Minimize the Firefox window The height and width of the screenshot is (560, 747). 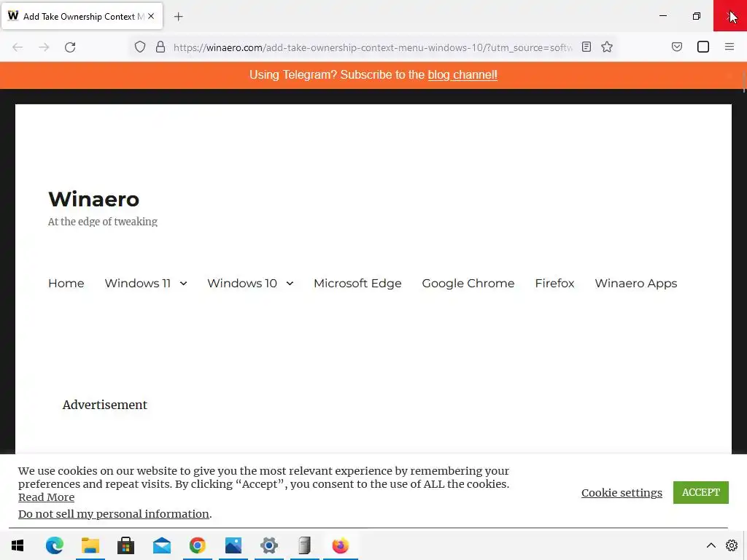[x=662, y=16]
